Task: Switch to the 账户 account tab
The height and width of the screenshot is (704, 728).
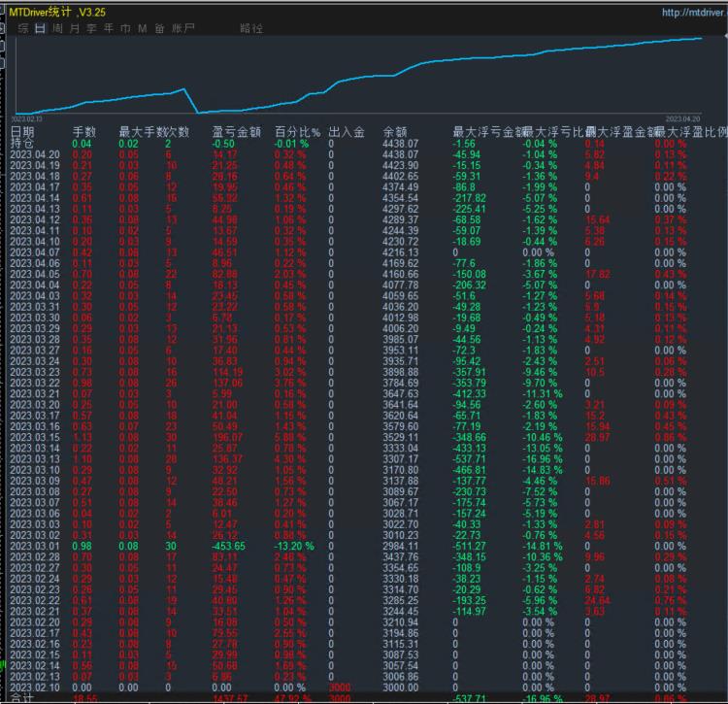Action: 182,29
